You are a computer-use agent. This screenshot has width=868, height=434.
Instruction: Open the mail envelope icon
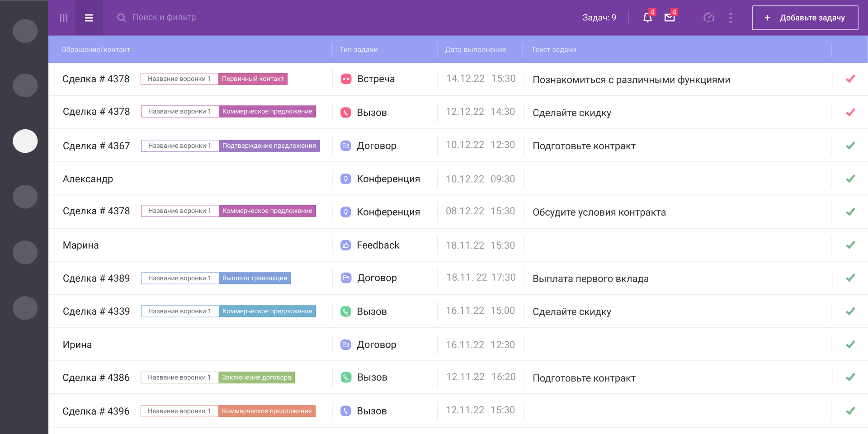tap(670, 18)
